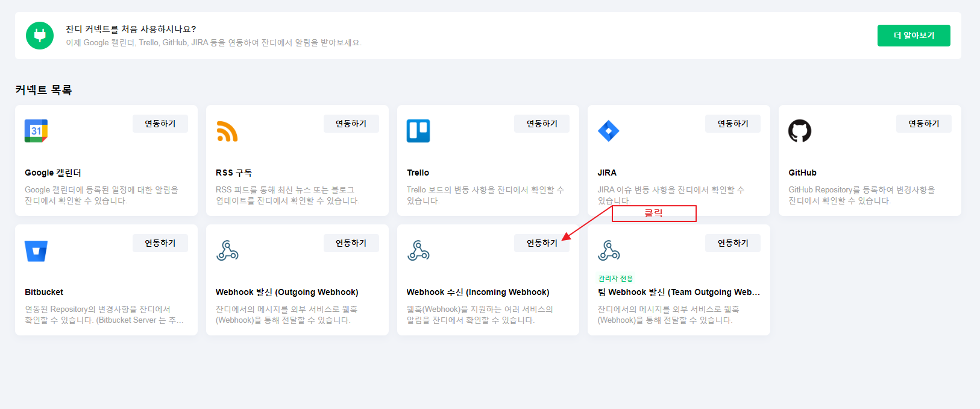This screenshot has height=409, width=980.
Task: Connect Trello using its 연동하기 button
Action: (x=542, y=124)
